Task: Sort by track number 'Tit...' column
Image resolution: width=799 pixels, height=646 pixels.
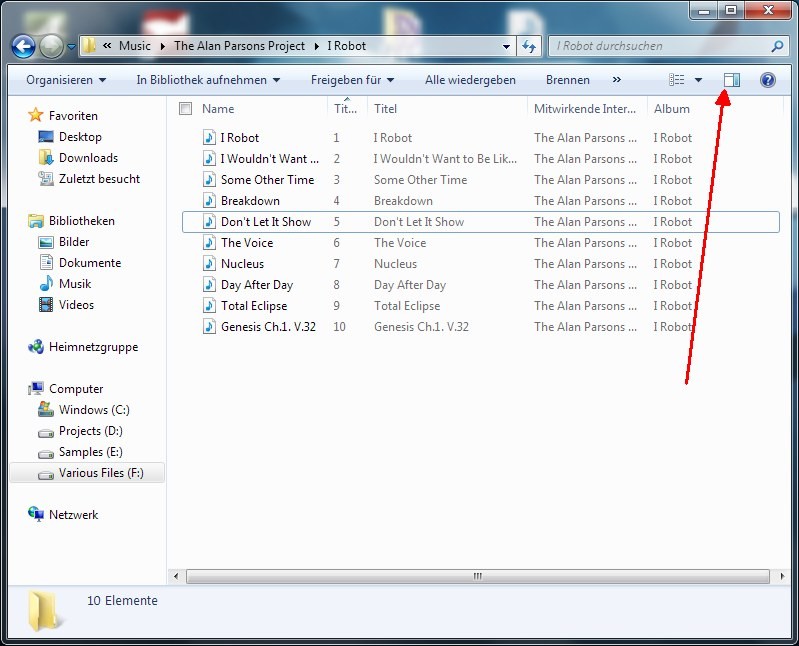Action: pos(345,109)
